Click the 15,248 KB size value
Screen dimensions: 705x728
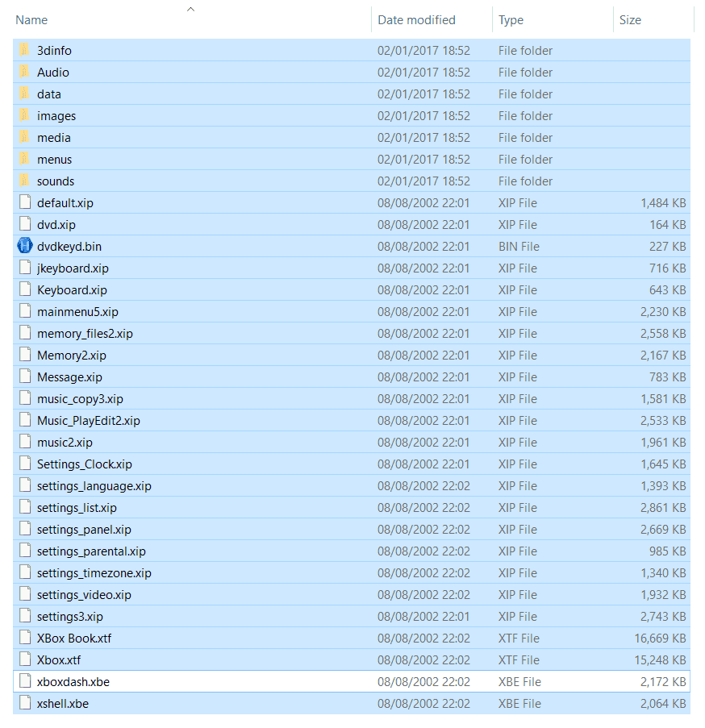660,660
